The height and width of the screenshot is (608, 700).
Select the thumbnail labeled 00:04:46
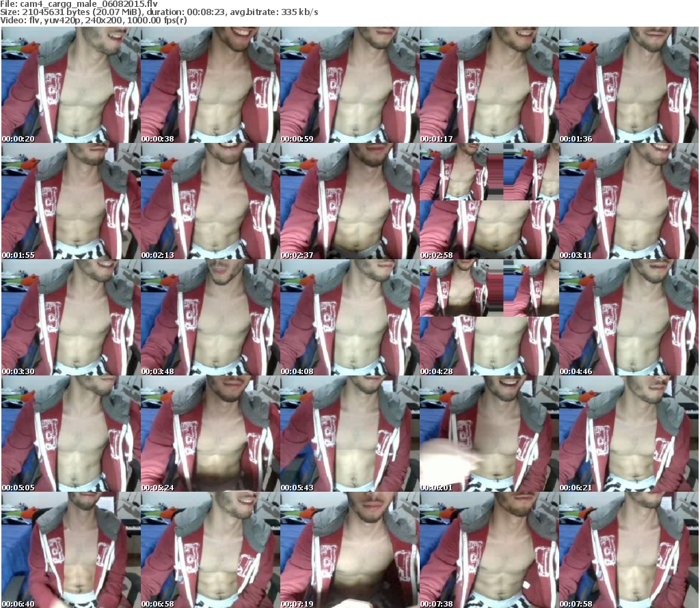[x=629, y=317]
